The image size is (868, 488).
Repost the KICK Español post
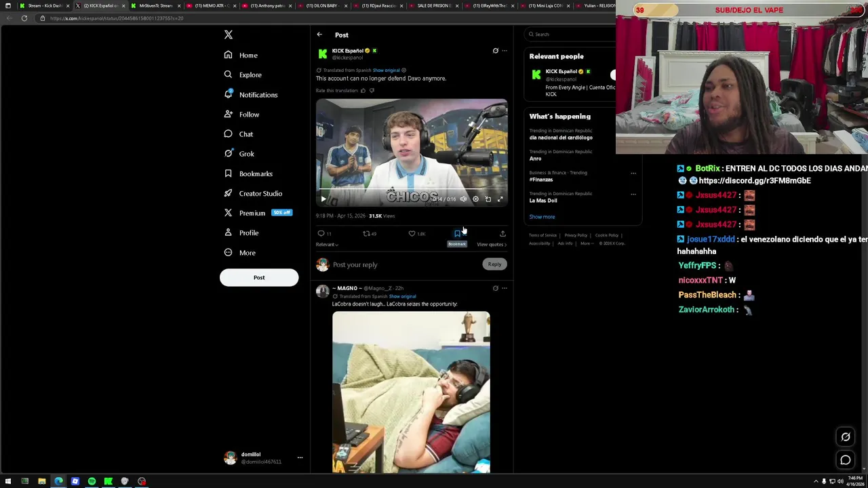point(369,234)
